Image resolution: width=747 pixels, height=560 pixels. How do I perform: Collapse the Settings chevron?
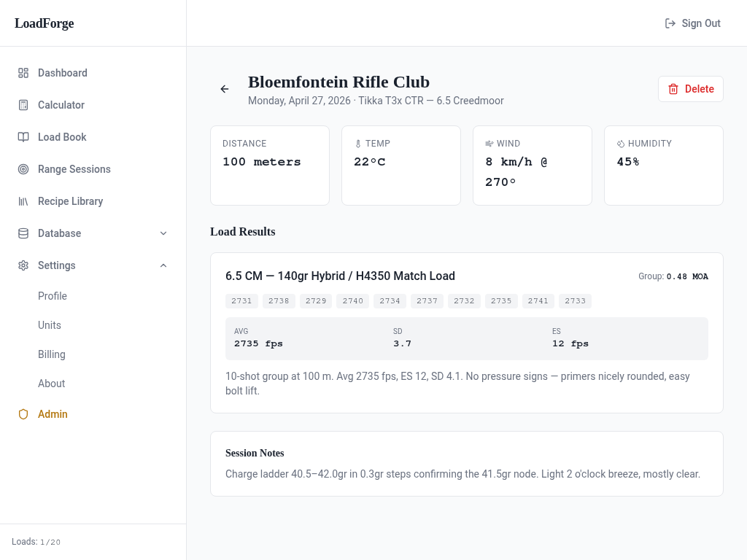click(x=163, y=265)
